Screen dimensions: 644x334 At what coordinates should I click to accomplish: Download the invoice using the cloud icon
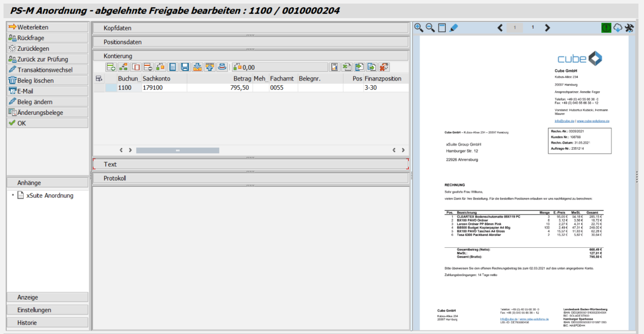618,27
